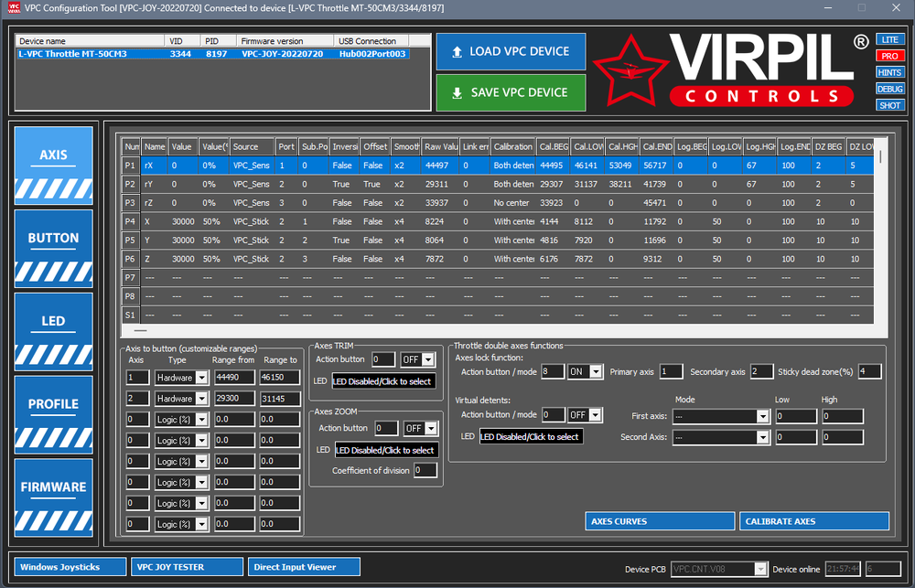Image resolution: width=915 pixels, height=588 pixels.
Task: Click Coefficient of division field
Action: coord(425,471)
